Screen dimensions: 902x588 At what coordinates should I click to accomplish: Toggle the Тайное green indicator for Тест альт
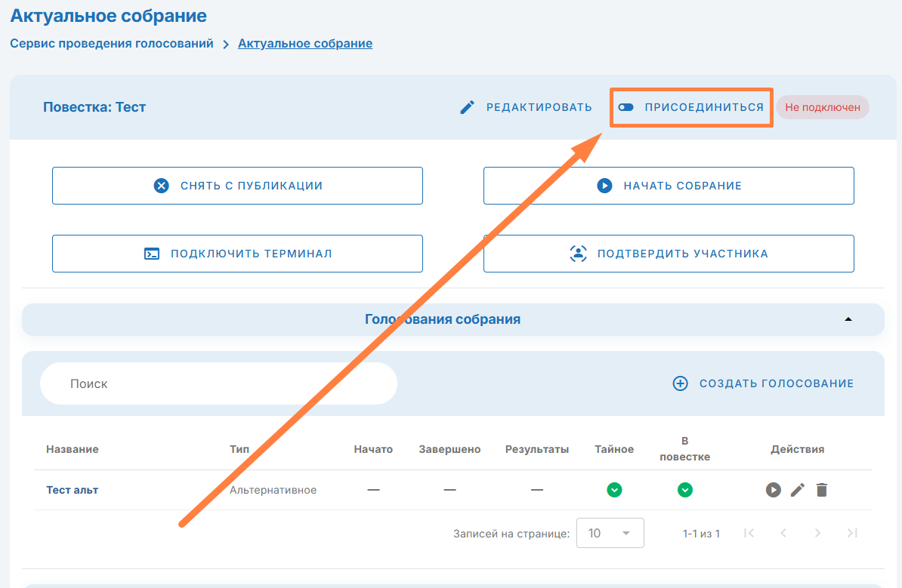(614, 490)
